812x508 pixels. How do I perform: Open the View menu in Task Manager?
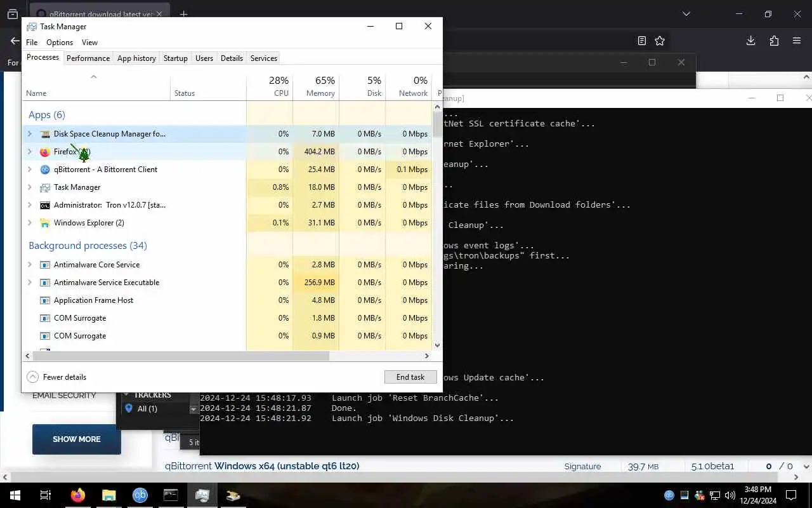[x=89, y=43]
